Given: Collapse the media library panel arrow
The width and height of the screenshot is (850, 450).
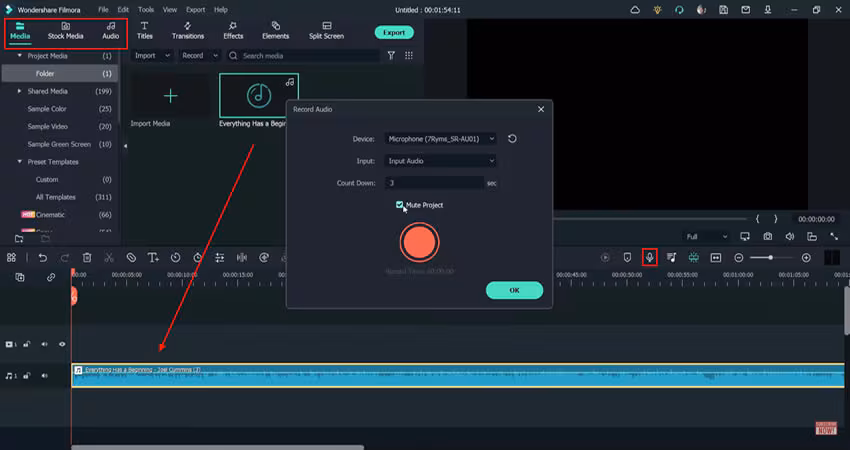Looking at the screenshot, I should click(x=125, y=146).
